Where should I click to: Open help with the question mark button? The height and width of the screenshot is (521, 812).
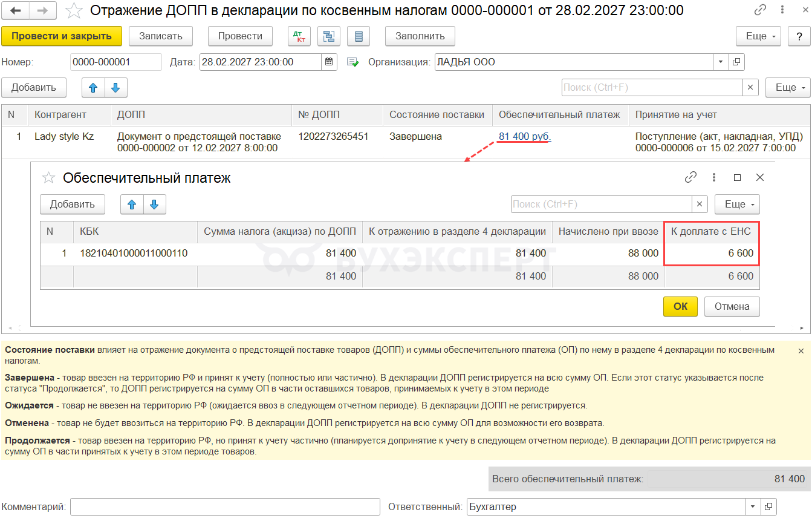tap(799, 36)
